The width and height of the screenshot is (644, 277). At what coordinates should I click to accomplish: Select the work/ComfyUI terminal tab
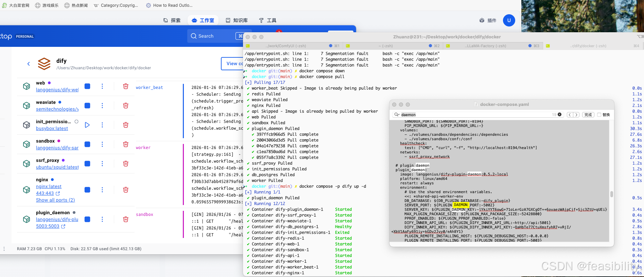(x=293, y=46)
